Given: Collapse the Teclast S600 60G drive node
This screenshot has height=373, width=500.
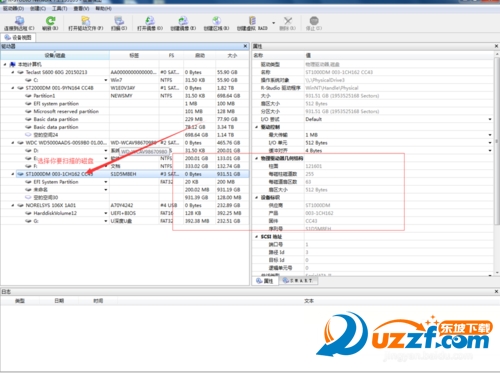Looking at the screenshot, I should point(13,72).
